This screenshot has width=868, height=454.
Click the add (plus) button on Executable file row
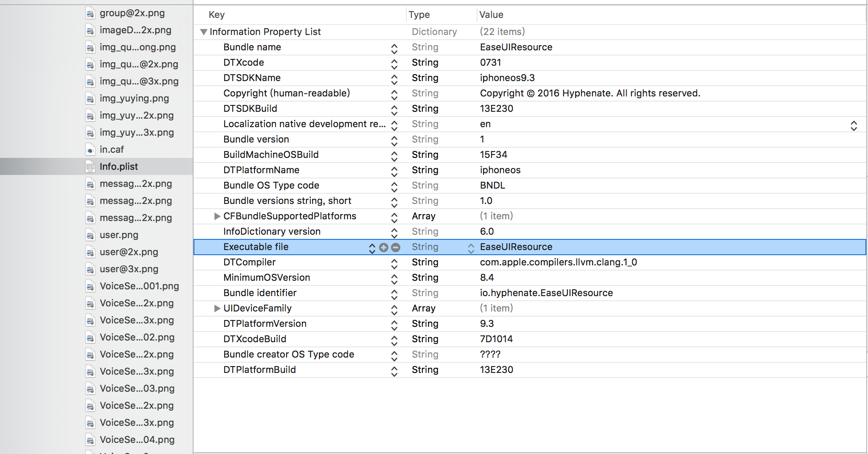[384, 247]
